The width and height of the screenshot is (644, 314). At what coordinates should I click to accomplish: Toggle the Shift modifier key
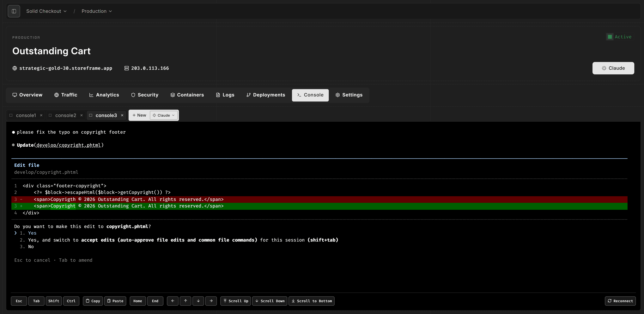tap(54, 301)
